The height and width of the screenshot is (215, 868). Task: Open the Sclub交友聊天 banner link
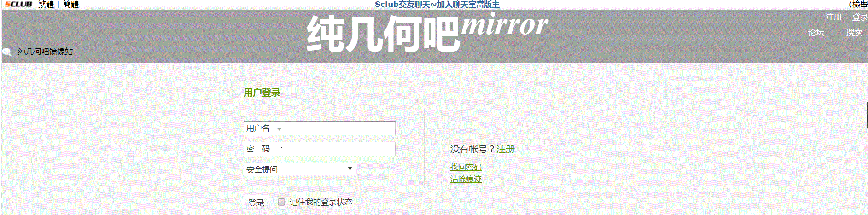(437, 4)
